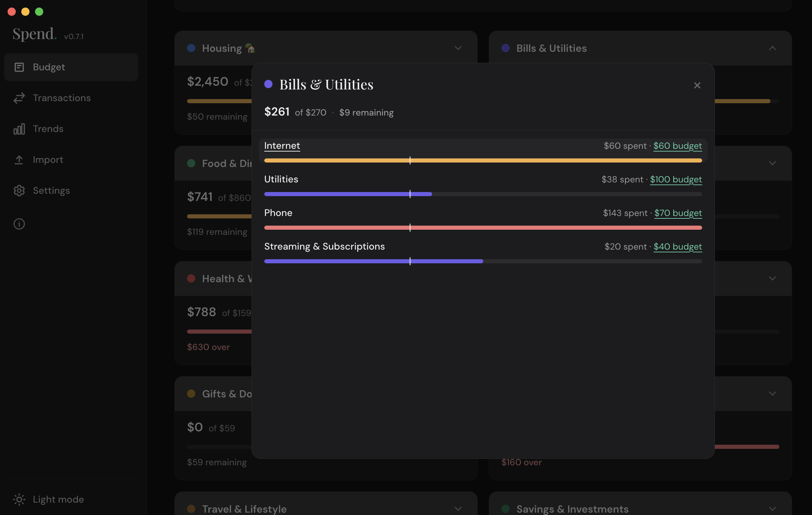This screenshot has width=812, height=515.
Task: Click the Streaming & Subscriptions progress bar
Action: tap(483, 261)
